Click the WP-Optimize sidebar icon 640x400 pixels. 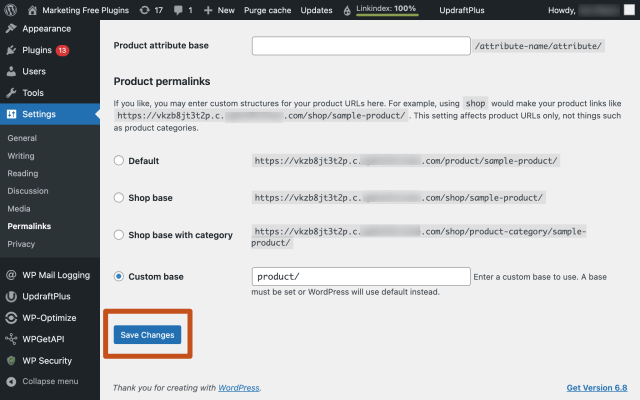click(11, 318)
